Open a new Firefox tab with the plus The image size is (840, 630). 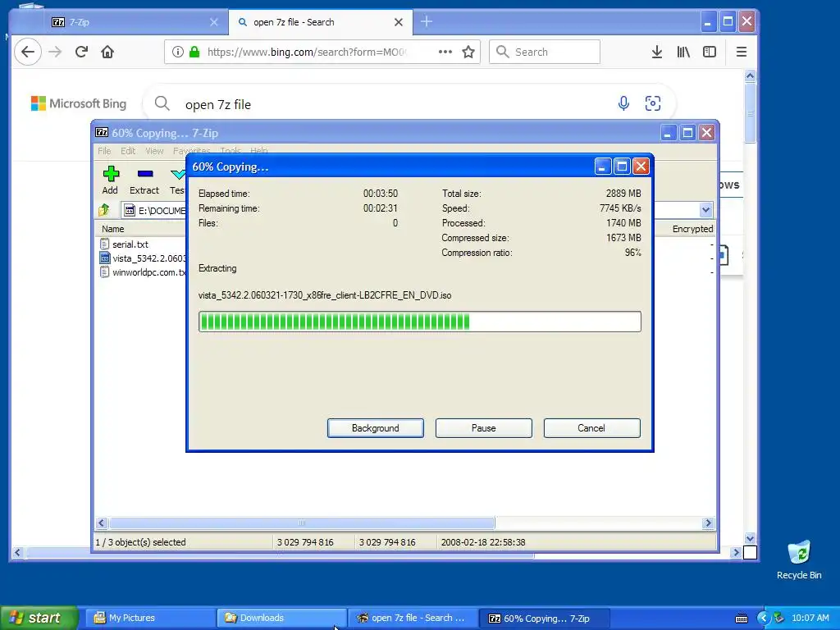coord(427,22)
